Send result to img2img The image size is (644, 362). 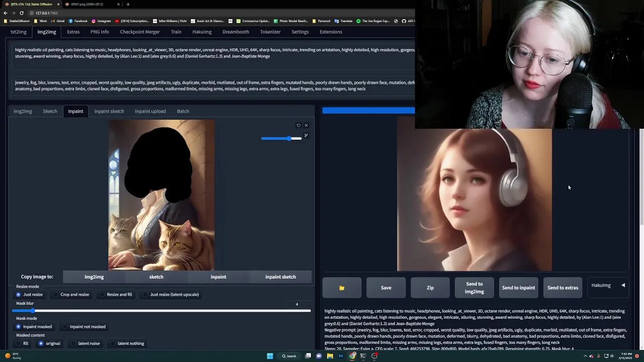(x=474, y=288)
